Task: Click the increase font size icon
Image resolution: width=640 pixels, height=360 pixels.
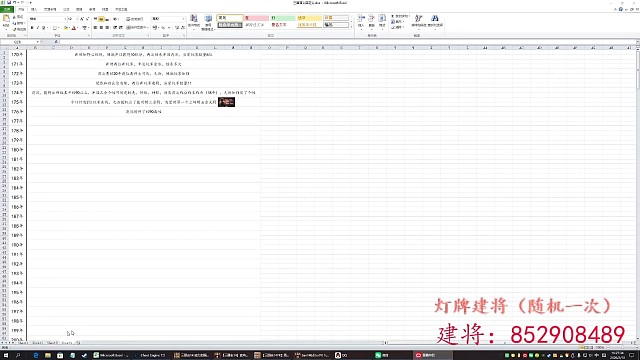Action: pos(82,19)
